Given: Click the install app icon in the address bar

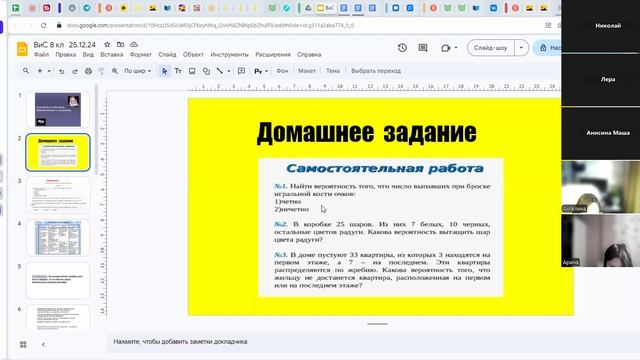Looking at the screenshot, I should pyautogui.click(x=548, y=25).
